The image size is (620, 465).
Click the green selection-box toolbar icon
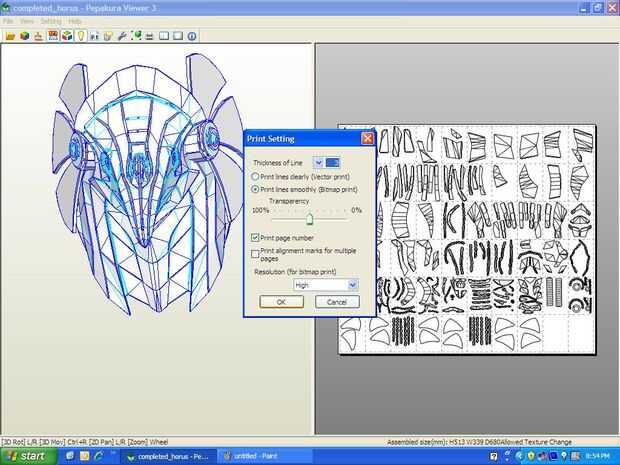point(136,36)
